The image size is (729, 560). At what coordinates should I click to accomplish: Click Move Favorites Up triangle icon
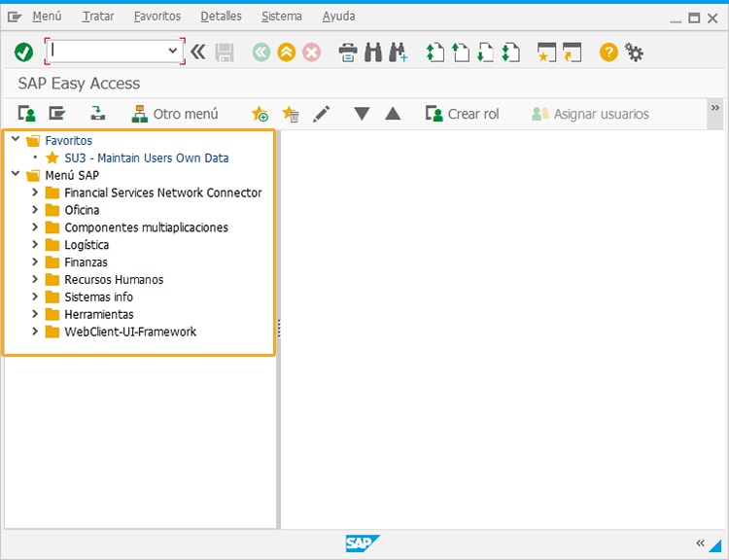[393, 113]
